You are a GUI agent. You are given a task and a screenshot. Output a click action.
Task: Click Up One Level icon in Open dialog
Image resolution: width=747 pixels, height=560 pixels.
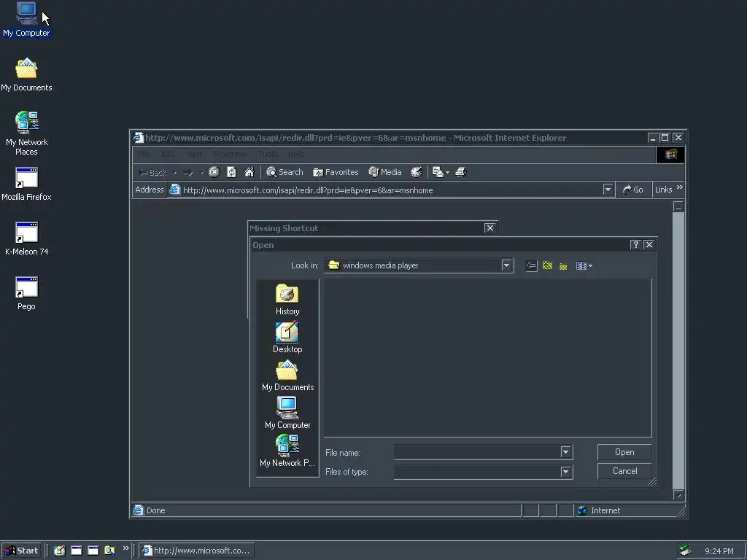(x=547, y=265)
